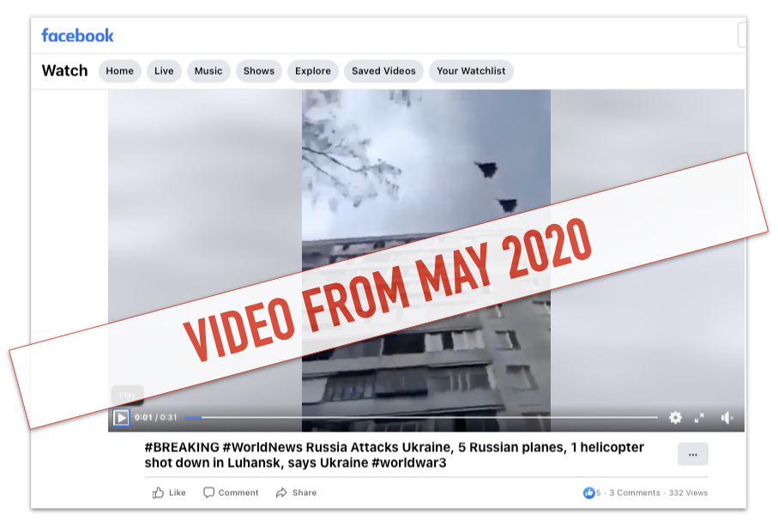
Task: Mute the video using the speaker icon
Action: tap(727, 418)
